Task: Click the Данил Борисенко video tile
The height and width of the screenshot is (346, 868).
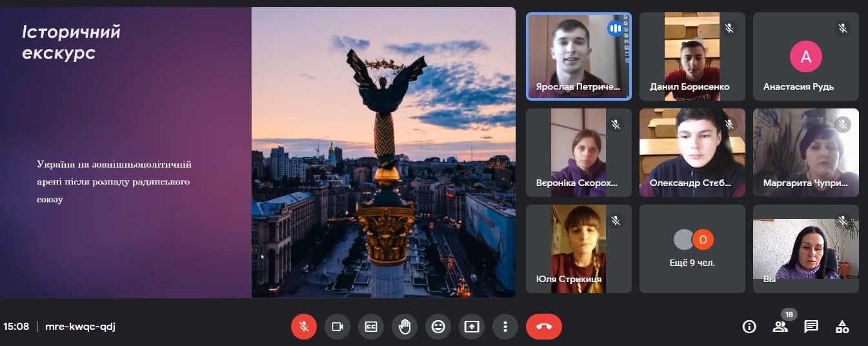Action: 692,57
